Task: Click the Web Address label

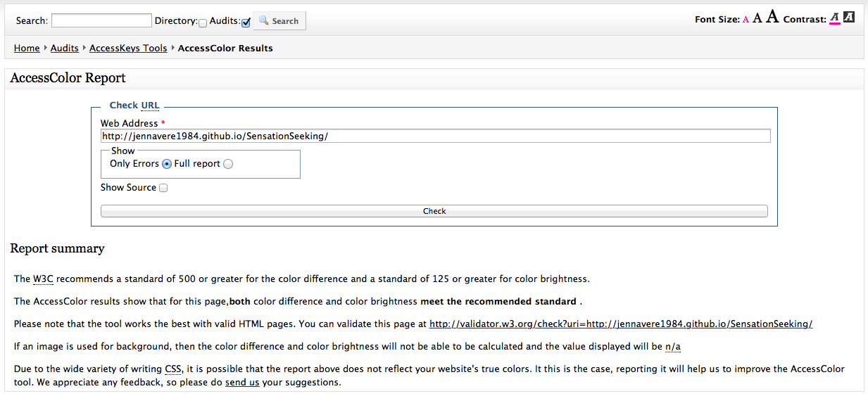Action: pos(130,124)
